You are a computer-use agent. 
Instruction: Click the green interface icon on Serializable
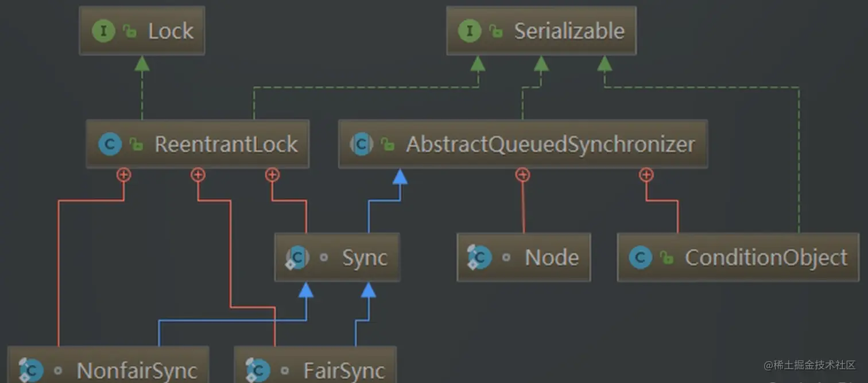pos(470,31)
